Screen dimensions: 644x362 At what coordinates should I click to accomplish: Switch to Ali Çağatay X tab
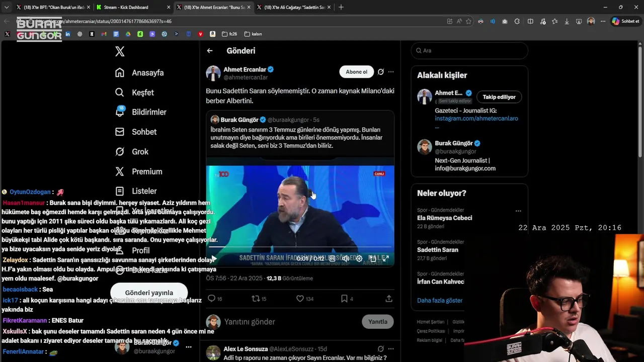pos(293,7)
